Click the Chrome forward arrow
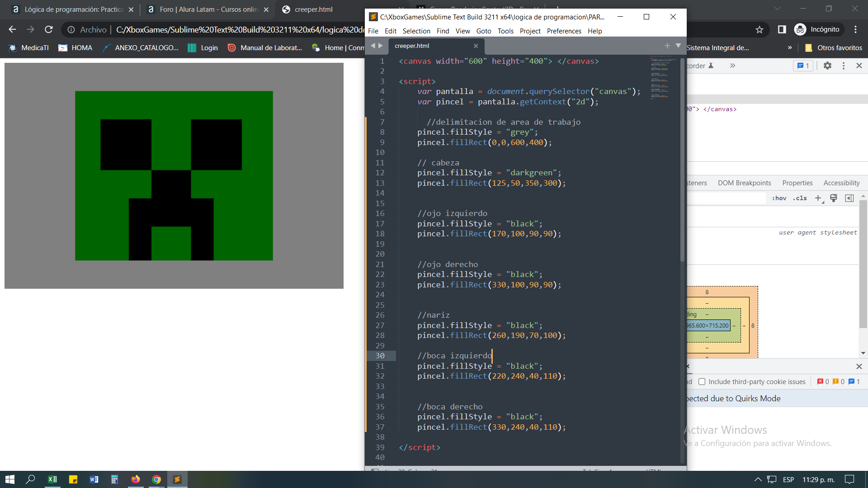This screenshot has width=868, height=488. click(x=30, y=29)
